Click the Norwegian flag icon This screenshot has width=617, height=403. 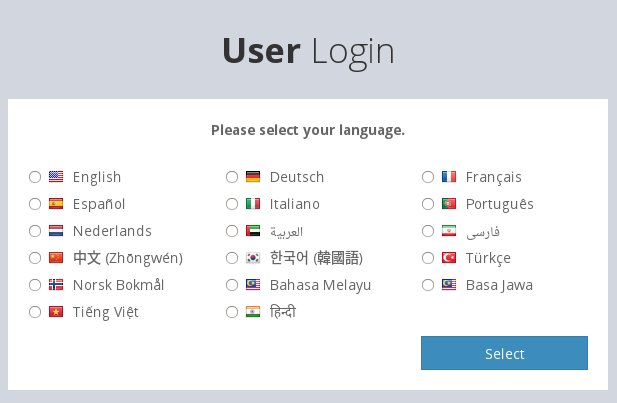pyautogui.click(x=56, y=285)
